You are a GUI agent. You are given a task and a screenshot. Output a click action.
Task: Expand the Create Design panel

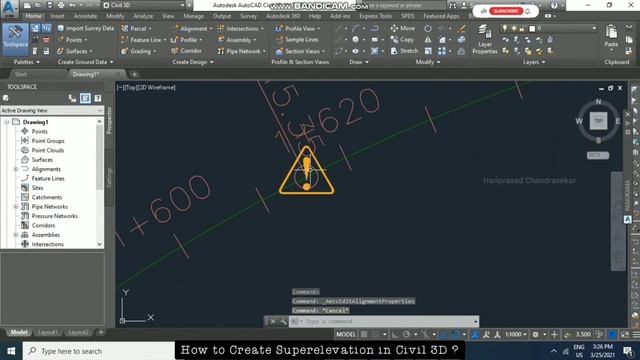[x=193, y=62]
